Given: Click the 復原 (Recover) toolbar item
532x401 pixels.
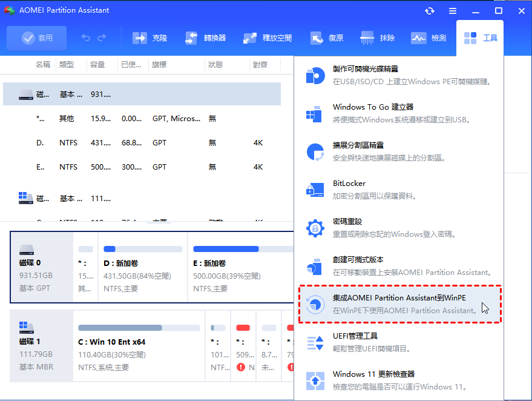Looking at the screenshot, I should [x=327, y=38].
